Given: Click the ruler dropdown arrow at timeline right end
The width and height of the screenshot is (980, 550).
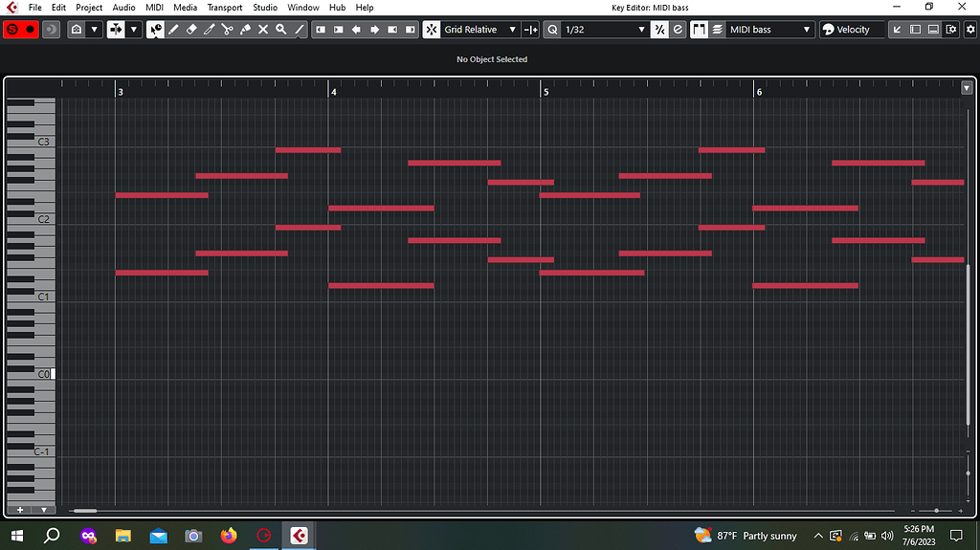Looking at the screenshot, I should click(x=967, y=88).
